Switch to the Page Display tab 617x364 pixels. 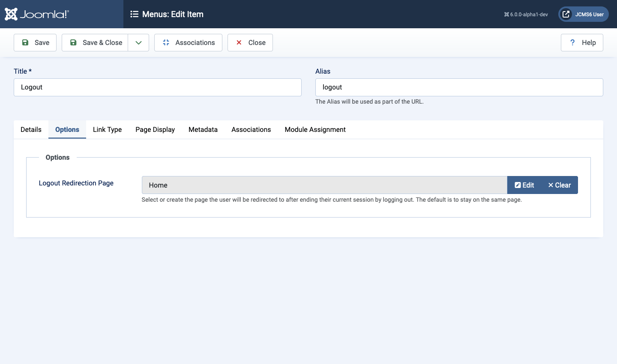155,129
